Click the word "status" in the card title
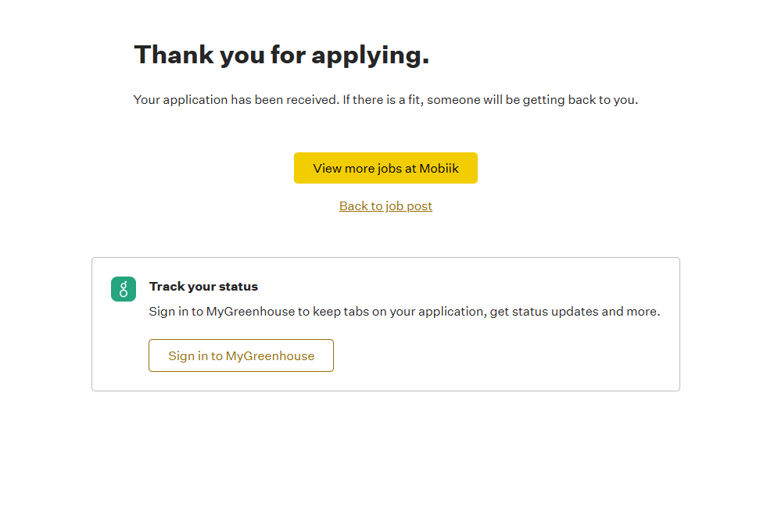The height and width of the screenshot is (532, 760). 238,287
